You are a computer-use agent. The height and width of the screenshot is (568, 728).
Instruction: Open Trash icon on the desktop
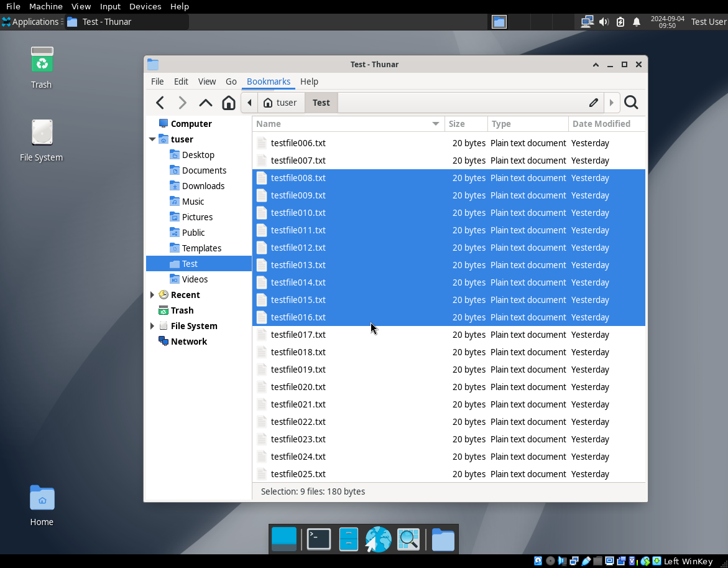coord(42,67)
